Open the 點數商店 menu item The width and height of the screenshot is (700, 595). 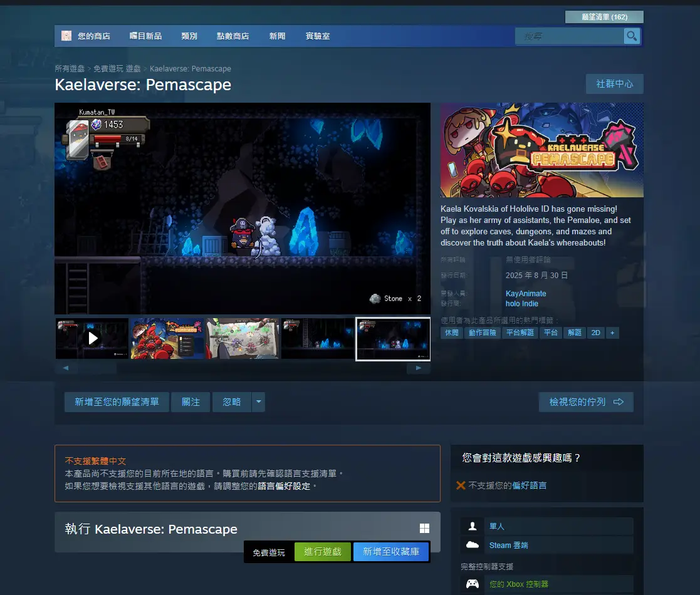232,36
